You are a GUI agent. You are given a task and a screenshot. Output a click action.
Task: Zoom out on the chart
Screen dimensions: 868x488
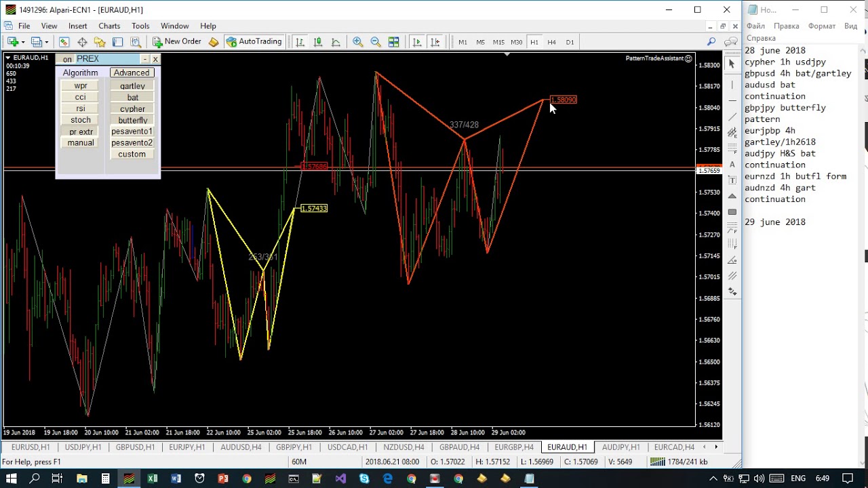376,42
